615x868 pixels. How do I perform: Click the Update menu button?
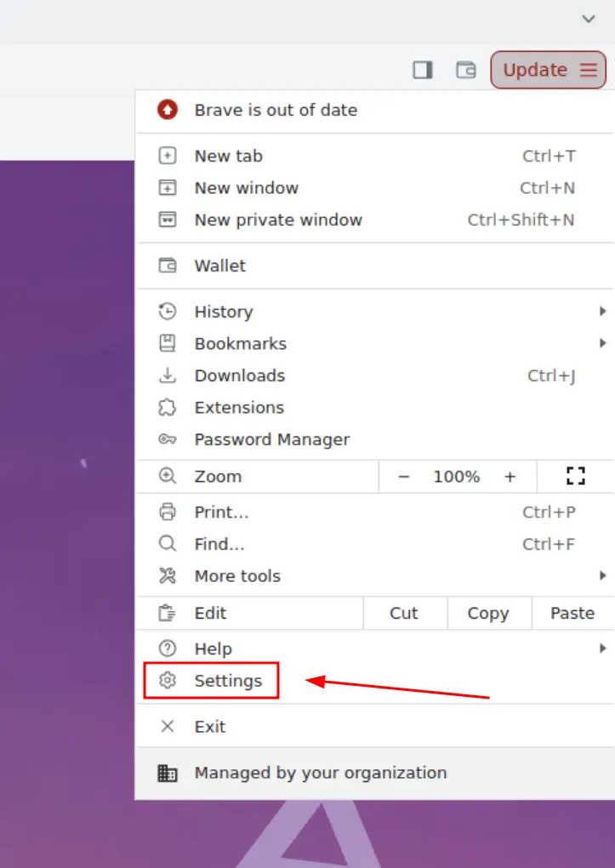(x=548, y=70)
